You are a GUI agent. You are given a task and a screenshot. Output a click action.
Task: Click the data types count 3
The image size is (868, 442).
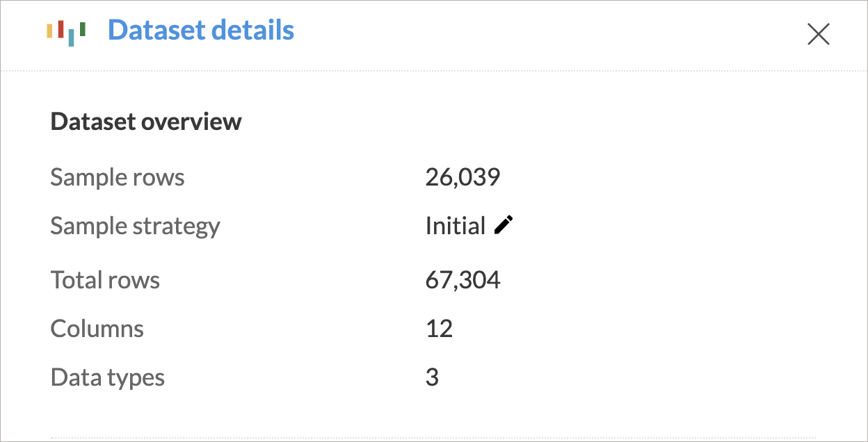pyautogui.click(x=432, y=377)
